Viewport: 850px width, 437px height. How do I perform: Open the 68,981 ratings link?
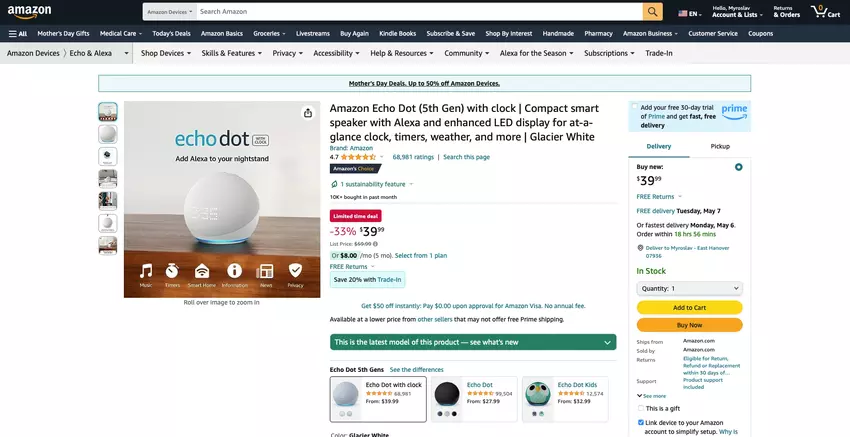[413, 157]
